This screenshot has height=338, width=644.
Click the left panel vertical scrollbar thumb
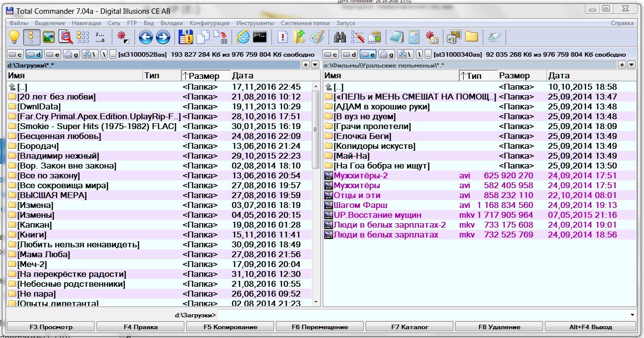(316, 129)
